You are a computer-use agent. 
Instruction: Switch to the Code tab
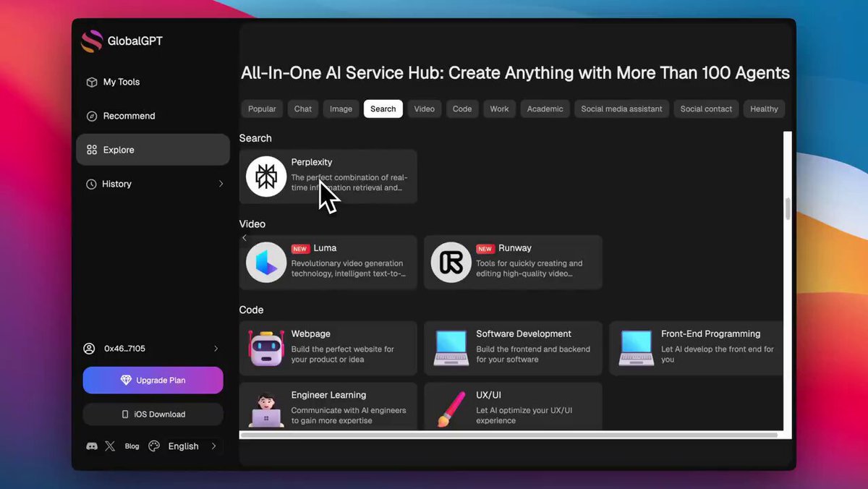(x=462, y=109)
